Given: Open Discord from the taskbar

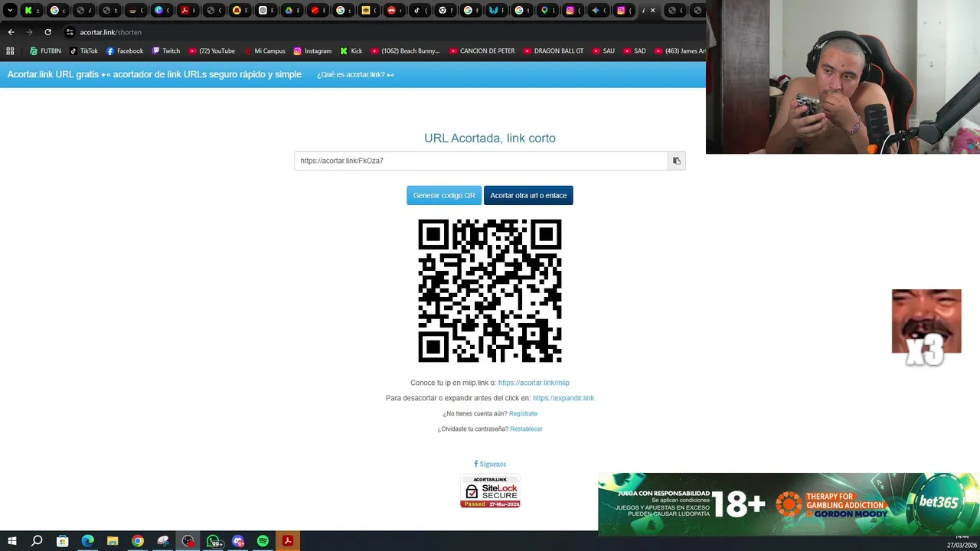Looking at the screenshot, I should [x=238, y=541].
